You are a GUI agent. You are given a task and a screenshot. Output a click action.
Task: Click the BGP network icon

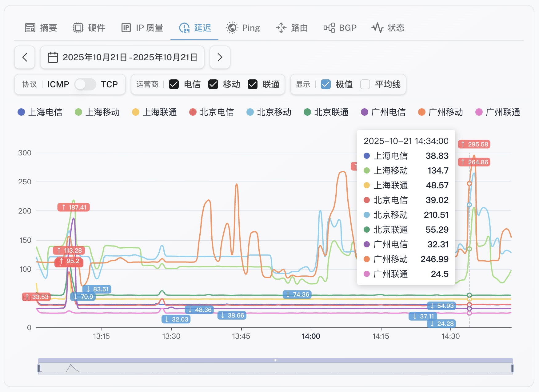point(329,28)
